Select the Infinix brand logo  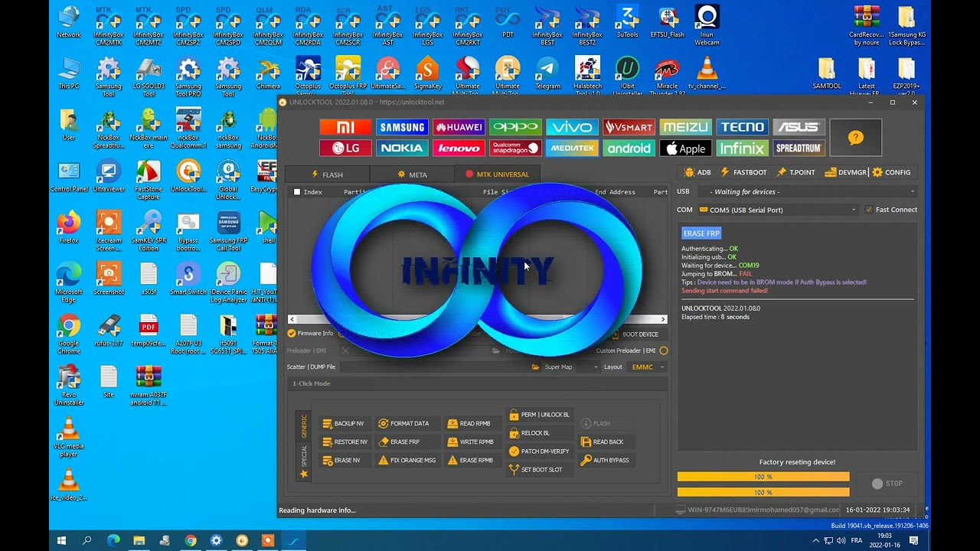(x=742, y=148)
